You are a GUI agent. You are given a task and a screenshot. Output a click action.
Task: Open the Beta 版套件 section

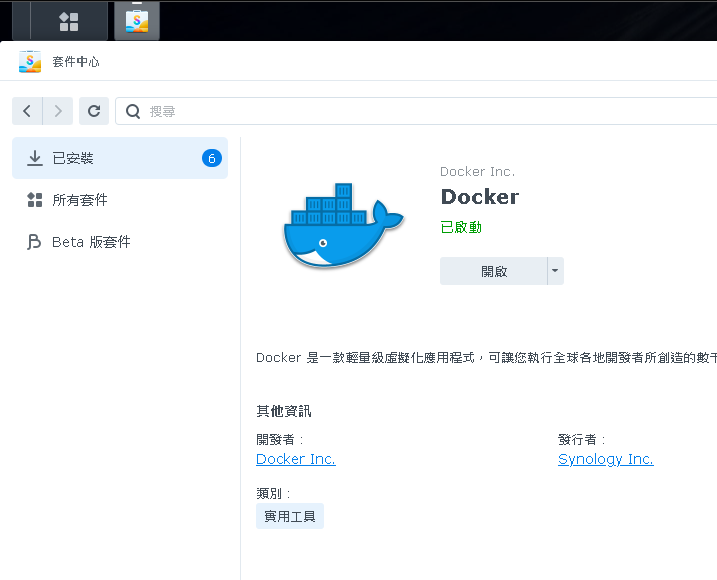click(91, 242)
